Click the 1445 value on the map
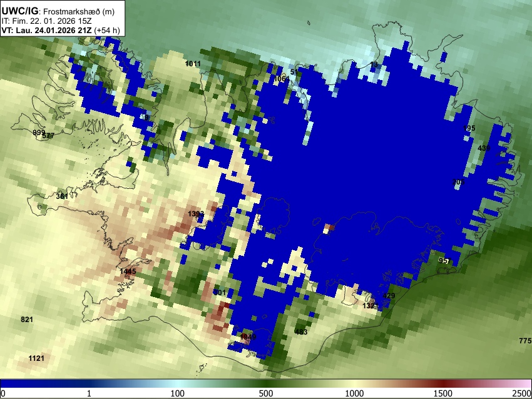This screenshot has height=399, width=532. (x=128, y=271)
